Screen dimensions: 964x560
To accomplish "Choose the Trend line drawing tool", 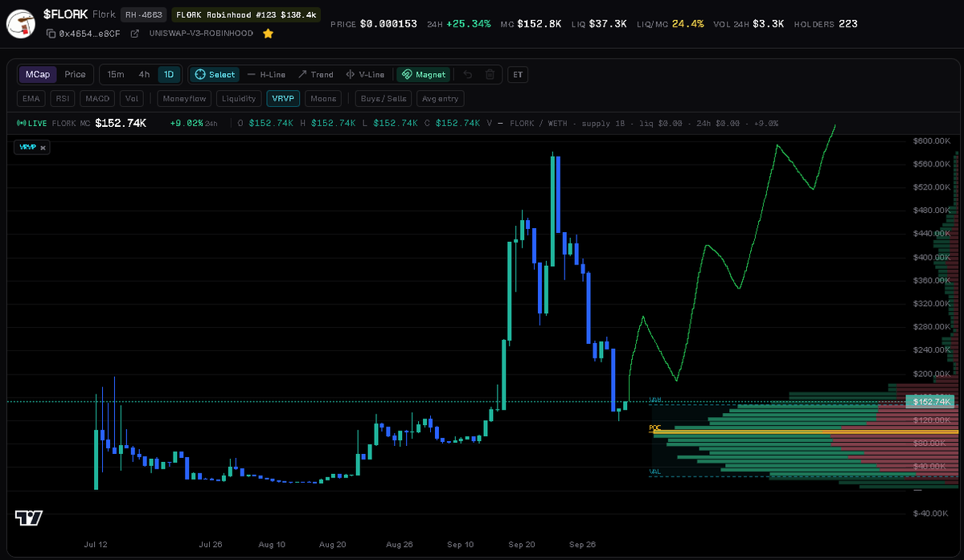I will pyautogui.click(x=315, y=74).
